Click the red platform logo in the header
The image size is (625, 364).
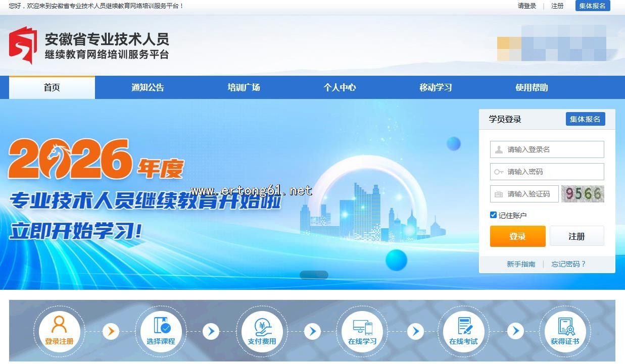(23, 45)
